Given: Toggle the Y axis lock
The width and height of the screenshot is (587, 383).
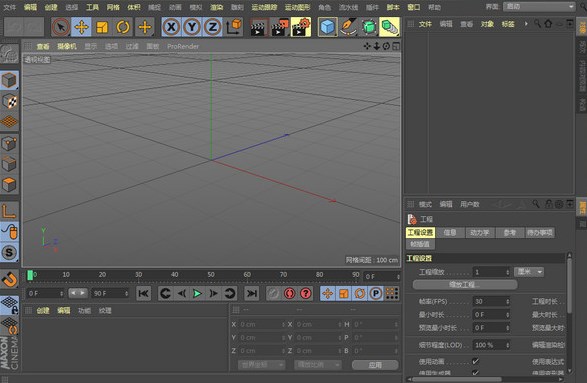Looking at the screenshot, I should pos(192,27).
